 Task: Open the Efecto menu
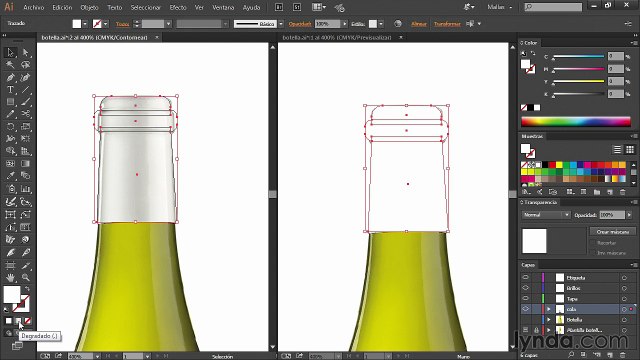coord(178,7)
